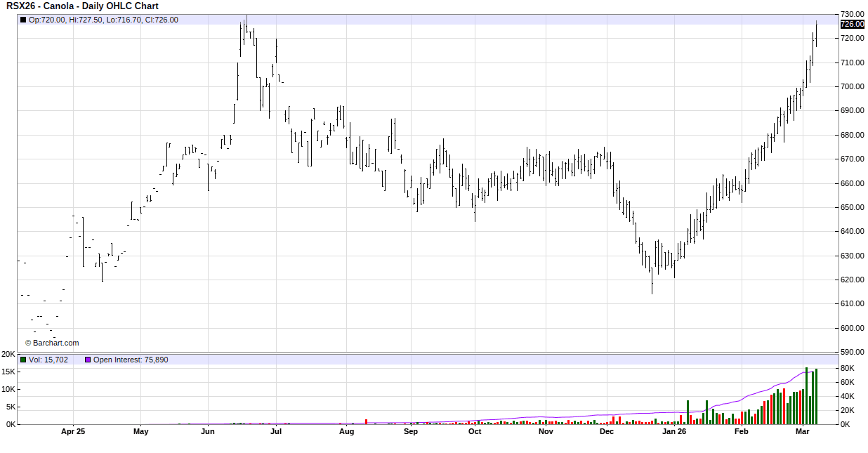This screenshot has height=453, width=868.
Task: Select the Jan 26 date axis label
Action: [x=674, y=431]
